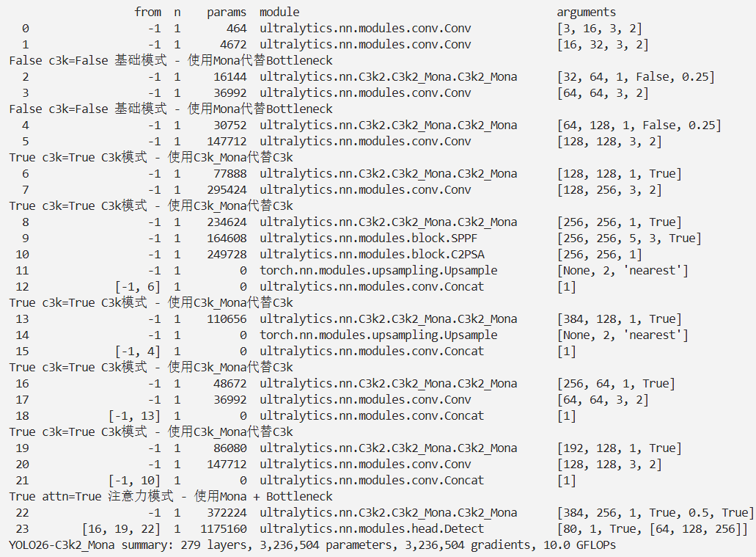
Task: Click params value 77888 in row 6
Action: [230, 174]
